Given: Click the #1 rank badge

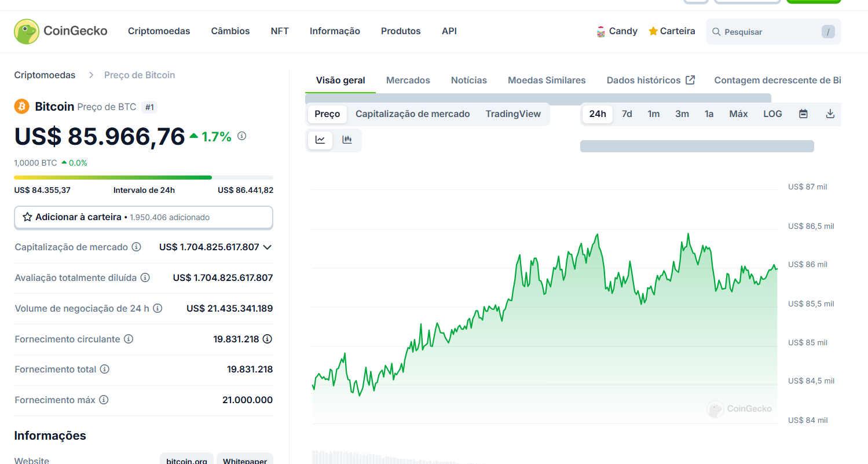Looking at the screenshot, I should 149,107.
